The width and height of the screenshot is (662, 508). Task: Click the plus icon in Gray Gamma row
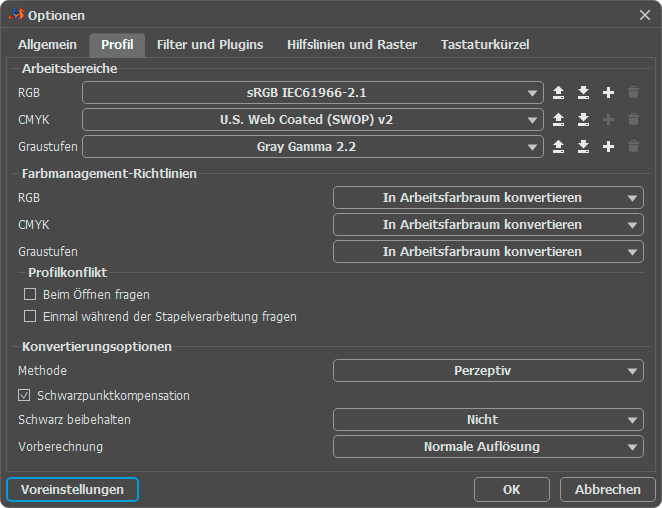click(x=608, y=147)
